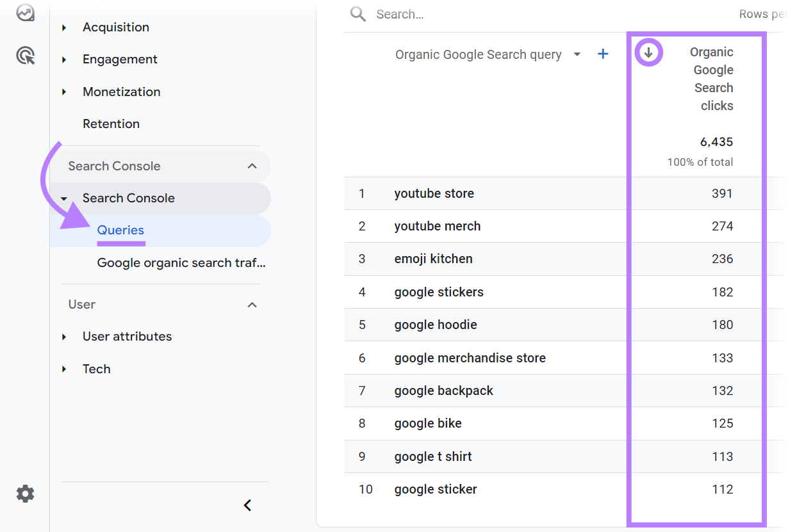Click the "100% of total" text
Viewport: 788px width, 532px height.
click(x=700, y=162)
